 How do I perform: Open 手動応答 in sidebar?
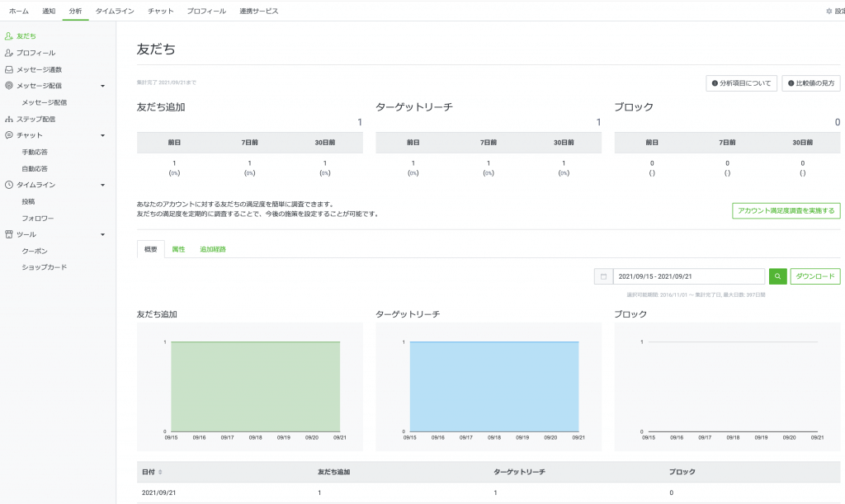(x=35, y=152)
